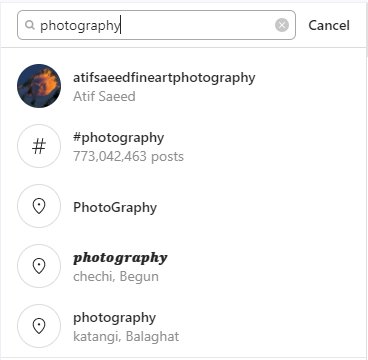The width and height of the screenshot is (368, 360).
Task: Click the location pin for chechi, Begun
Action: click(39, 266)
